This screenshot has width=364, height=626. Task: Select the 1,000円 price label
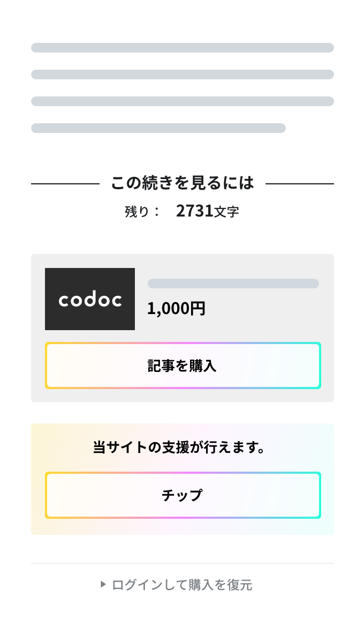click(x=176, y=308)
